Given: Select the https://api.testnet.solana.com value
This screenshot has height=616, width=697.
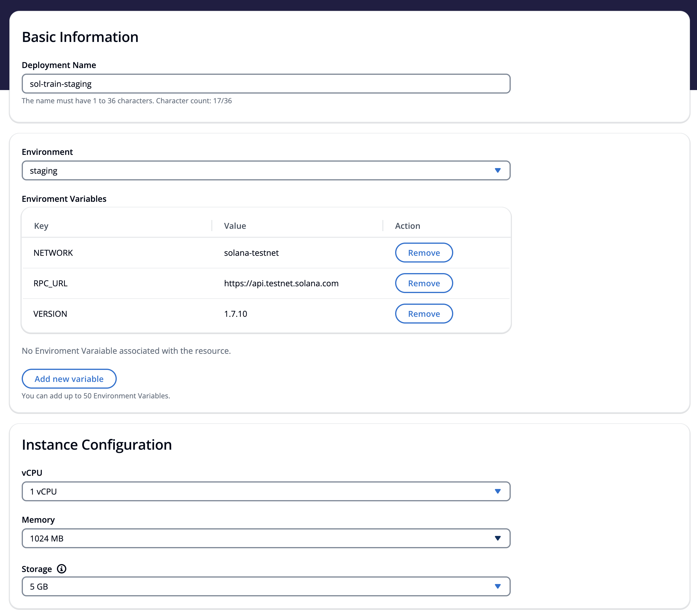Looking at the screenshot, I should (x=281, y=284).
